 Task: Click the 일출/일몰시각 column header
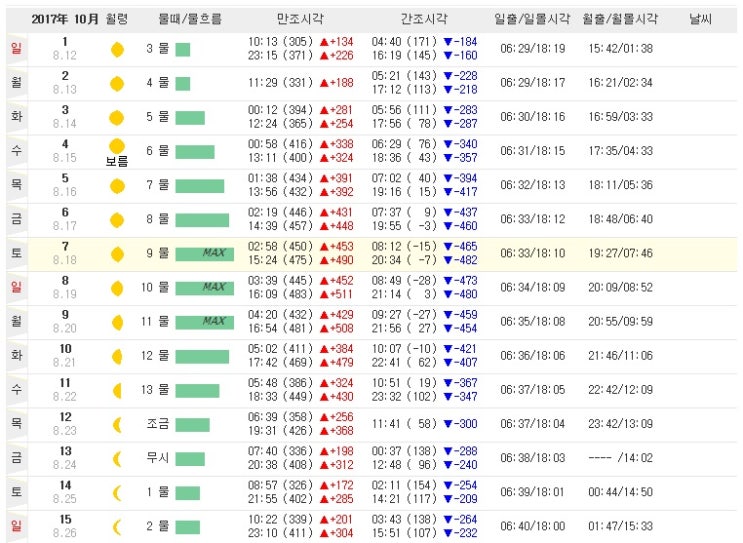click(x=532, y=19)
